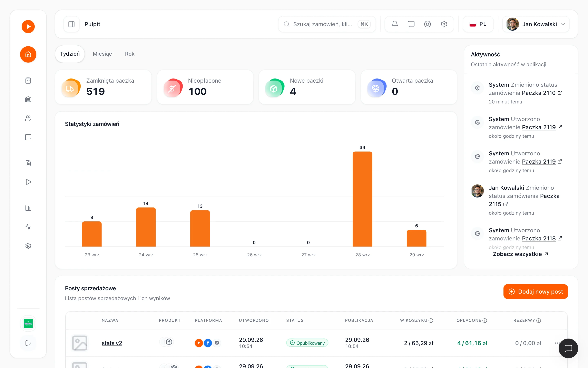
Task: Expand the Jan Kowalski user menu
Action: 536,24
